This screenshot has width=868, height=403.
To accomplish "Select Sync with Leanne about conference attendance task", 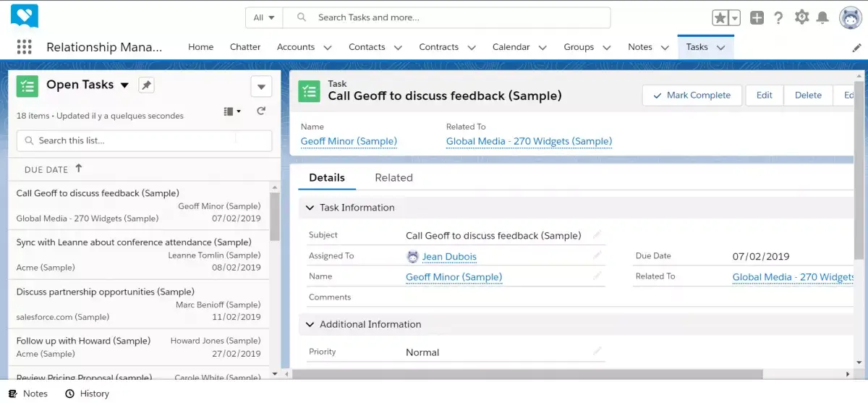I will (x=138, y=255).
